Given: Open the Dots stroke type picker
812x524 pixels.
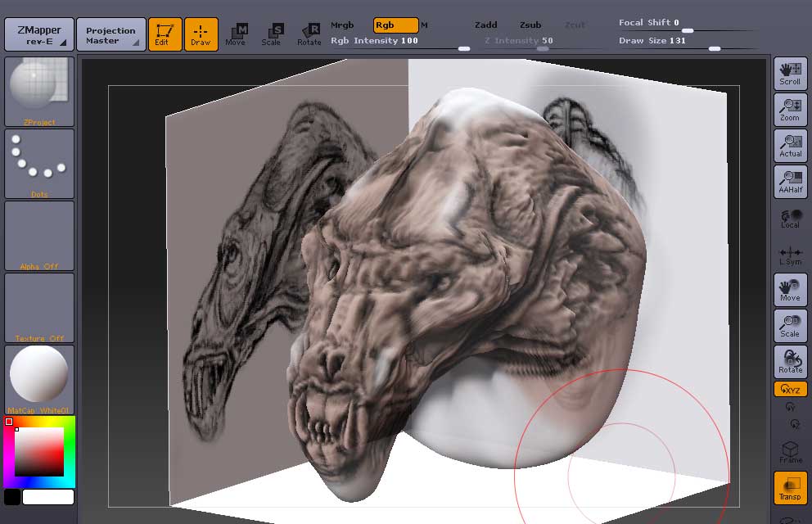Looking at the screenshot, I should tap(39, 164).
